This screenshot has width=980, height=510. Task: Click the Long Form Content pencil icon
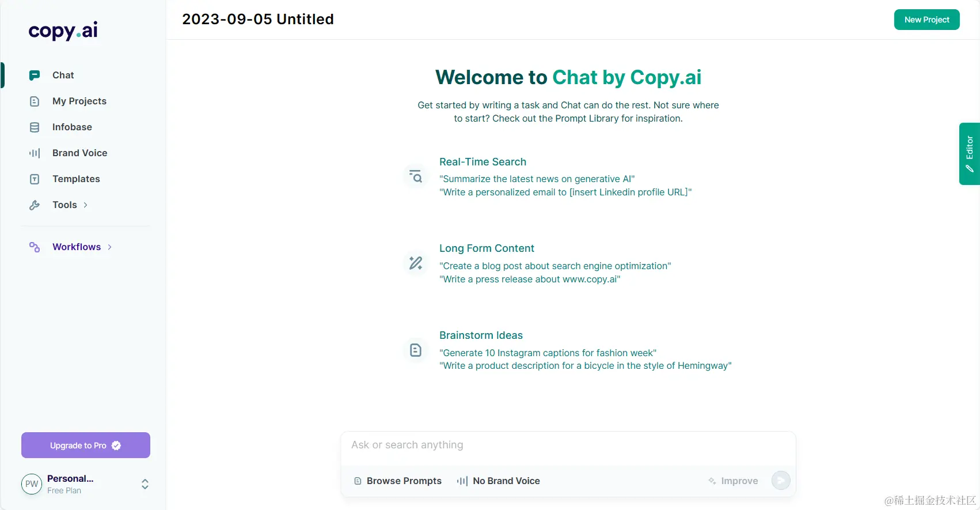pos(416,263)
